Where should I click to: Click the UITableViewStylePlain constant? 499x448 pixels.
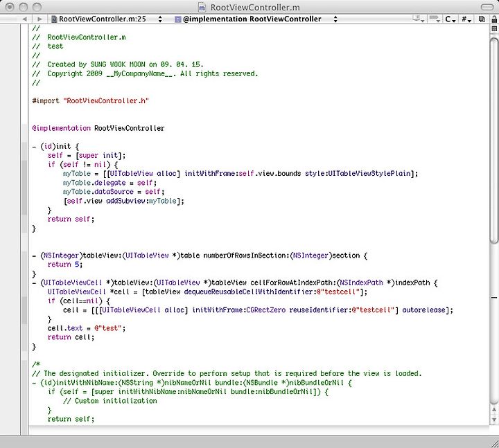(369, 174)
